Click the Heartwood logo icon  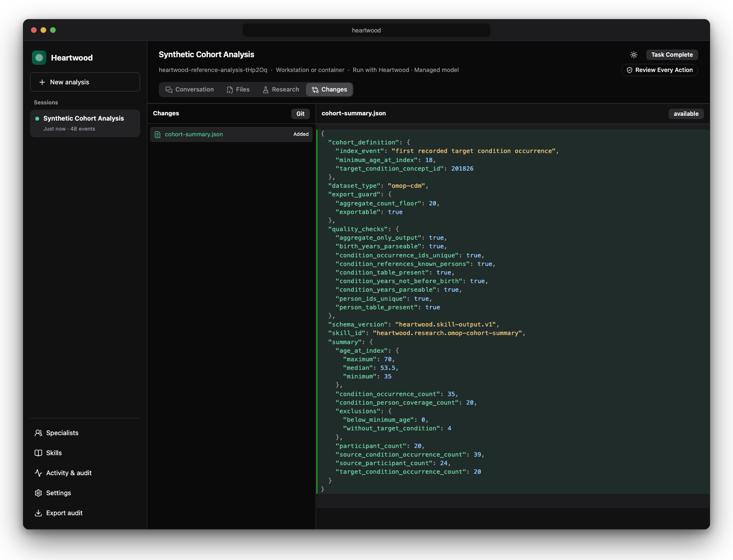39,58
